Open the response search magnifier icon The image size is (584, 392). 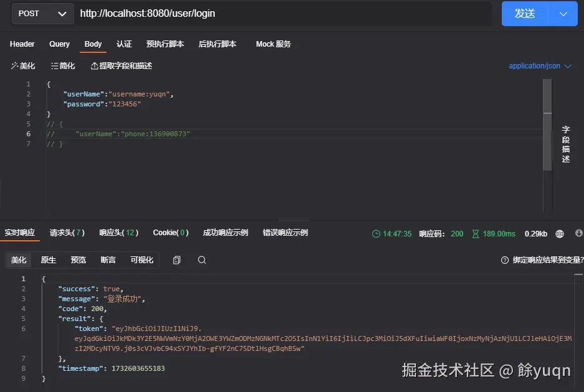click(x=202, y=260)
